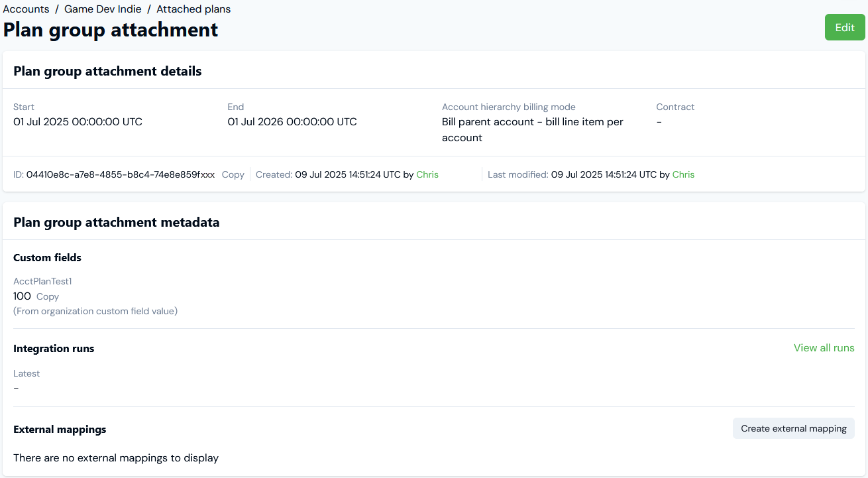This screenshot has width=868, height=478.
Task: Open Chris link next to Last modified
Action: (683, 174)
